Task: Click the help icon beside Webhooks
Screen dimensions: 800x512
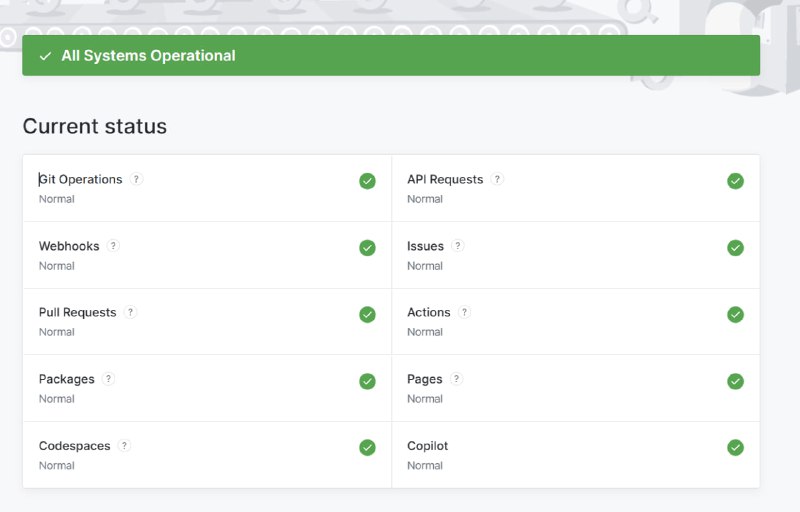Action: coord(113,246)
